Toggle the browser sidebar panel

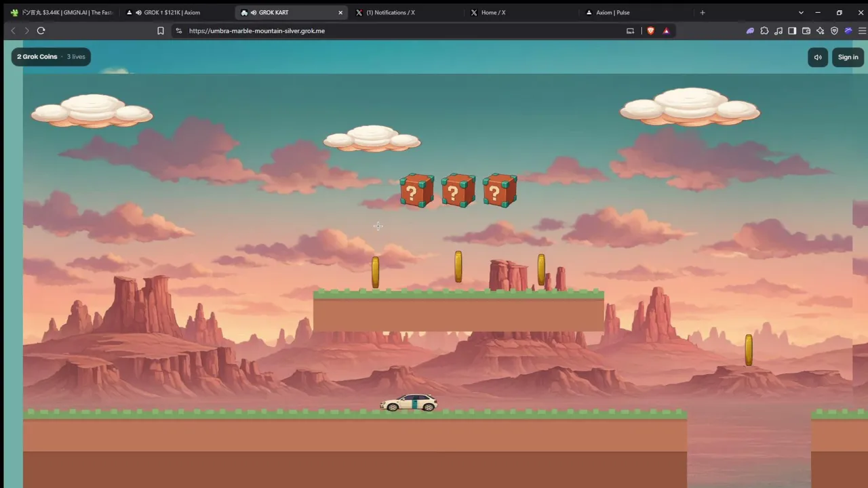pos(792,30)
